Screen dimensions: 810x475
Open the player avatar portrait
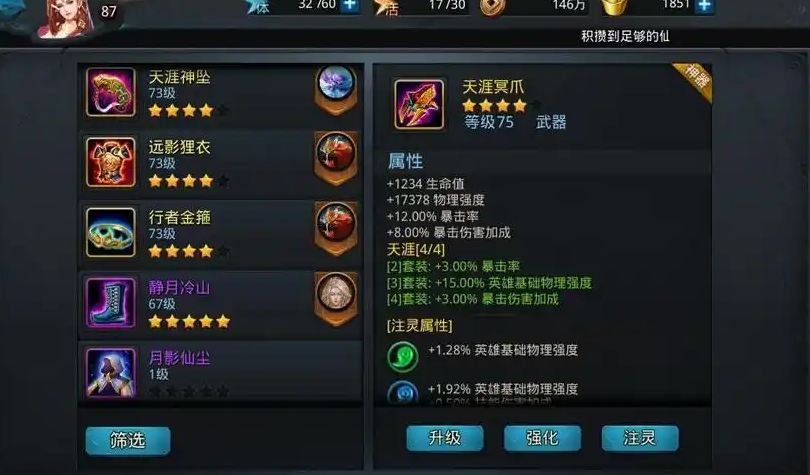coord(66,19)
